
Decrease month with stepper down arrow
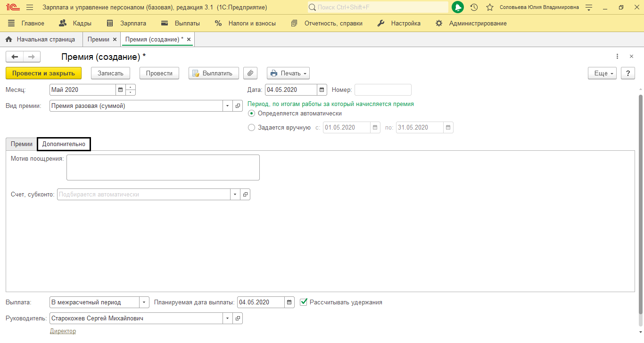click(130, 92)
